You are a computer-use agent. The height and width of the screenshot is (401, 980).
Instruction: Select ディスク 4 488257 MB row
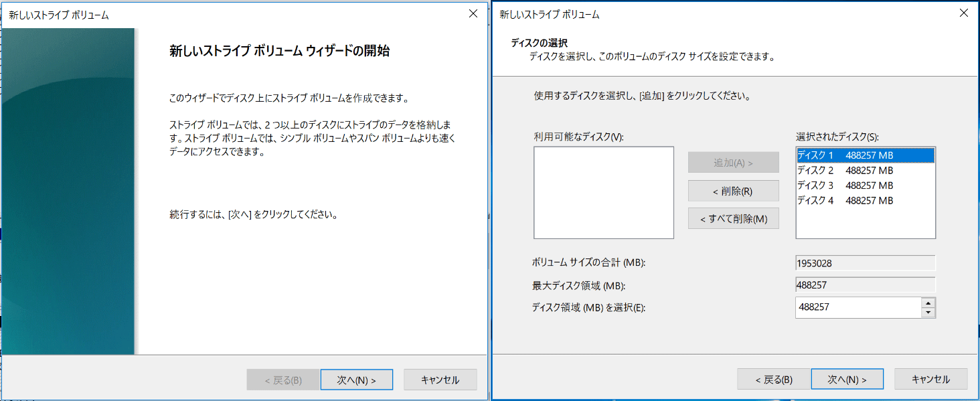(x=865, y=200)
